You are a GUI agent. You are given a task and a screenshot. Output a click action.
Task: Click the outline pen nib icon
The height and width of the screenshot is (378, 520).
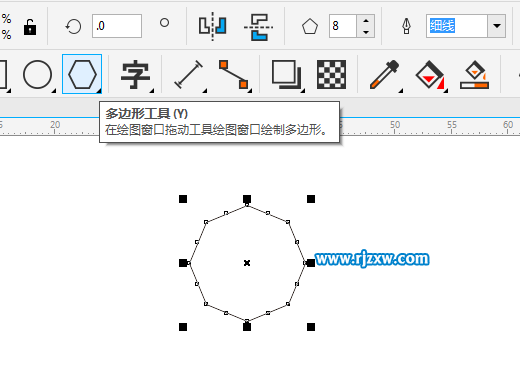pos(406,26)
